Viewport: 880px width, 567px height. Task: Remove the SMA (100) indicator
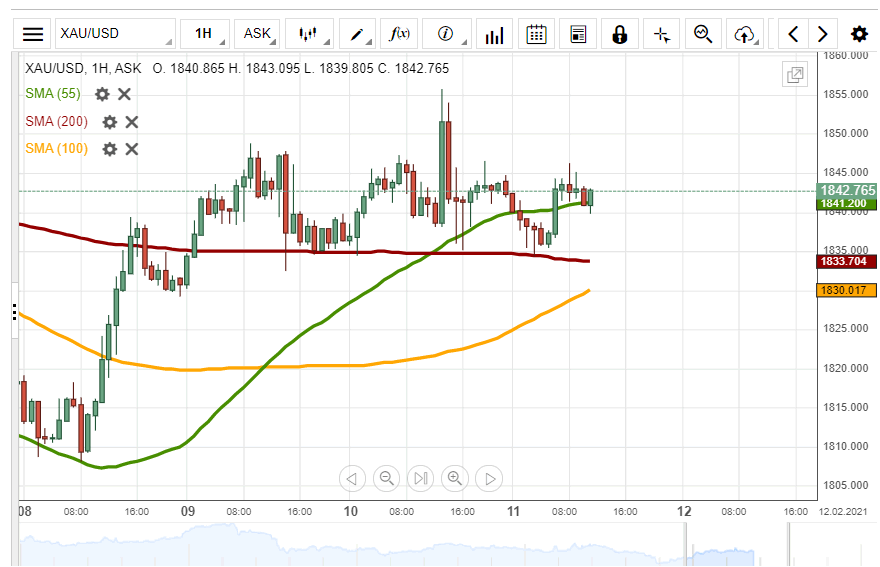coord(131,149)
